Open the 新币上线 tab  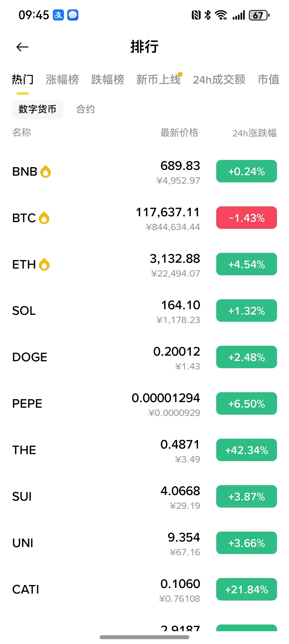pyautogui.click(x=158, y=80)
